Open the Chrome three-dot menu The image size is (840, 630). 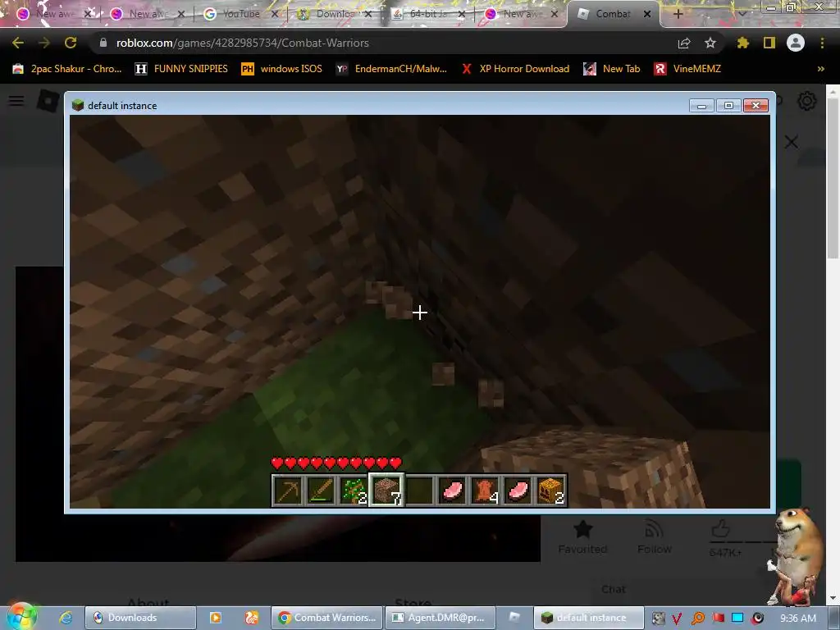[x=822, y=43]
